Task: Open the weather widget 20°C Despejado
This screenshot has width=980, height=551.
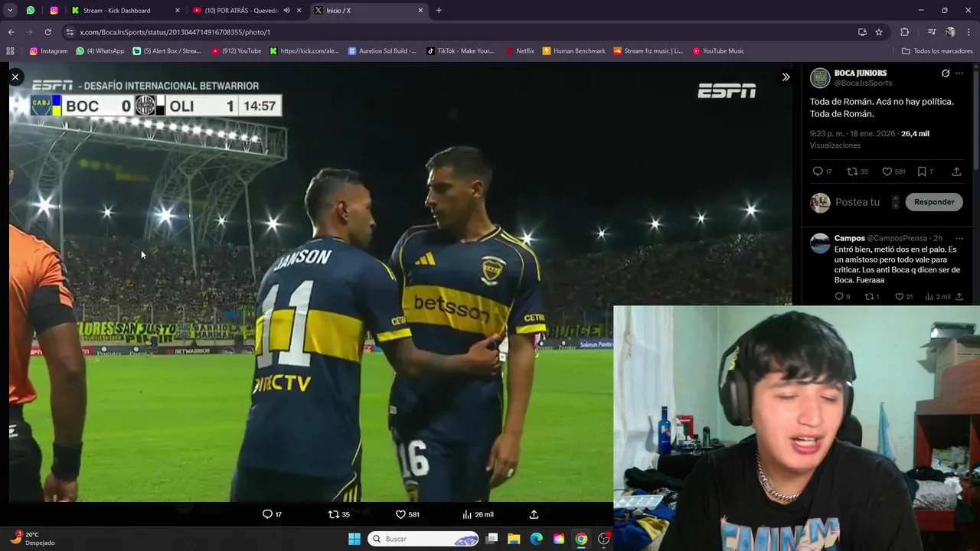Action: 31,539
